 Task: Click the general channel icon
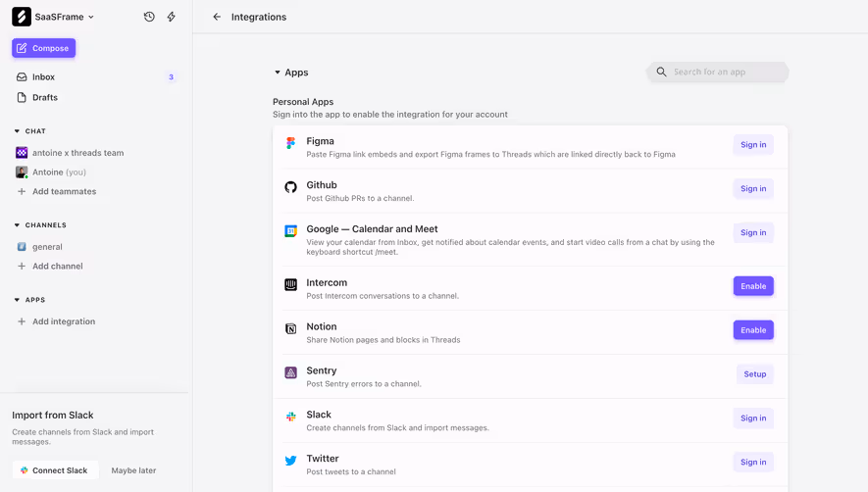coord(22,247)
